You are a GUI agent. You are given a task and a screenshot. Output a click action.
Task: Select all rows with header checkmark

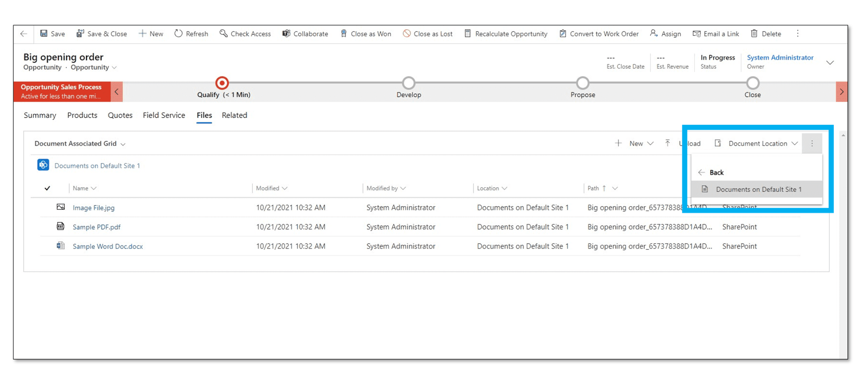(47, 188)
